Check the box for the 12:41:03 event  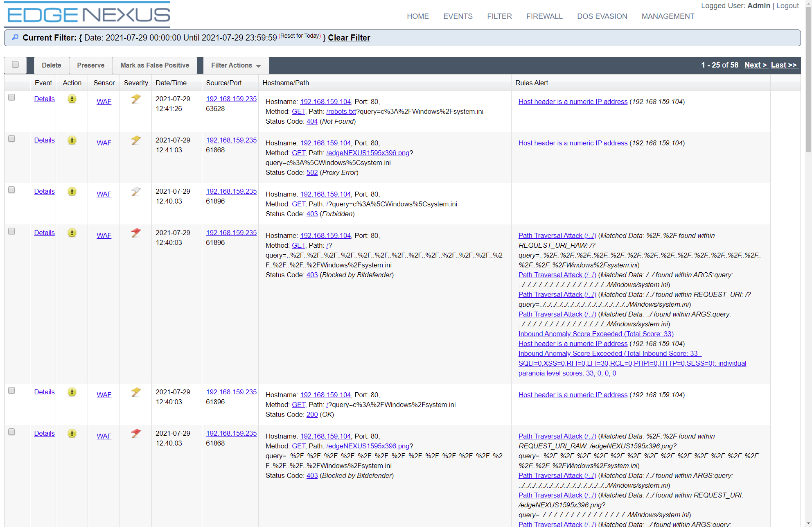(12, 139)
